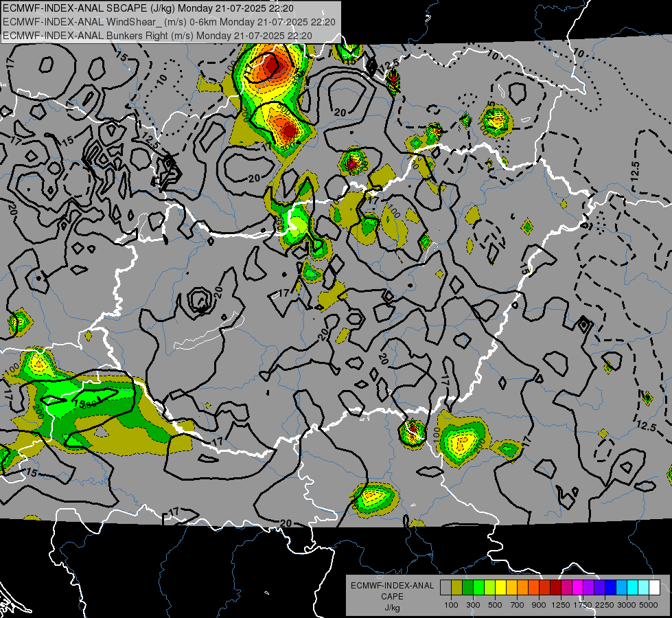Click the legend label 100

pos(451,605)
